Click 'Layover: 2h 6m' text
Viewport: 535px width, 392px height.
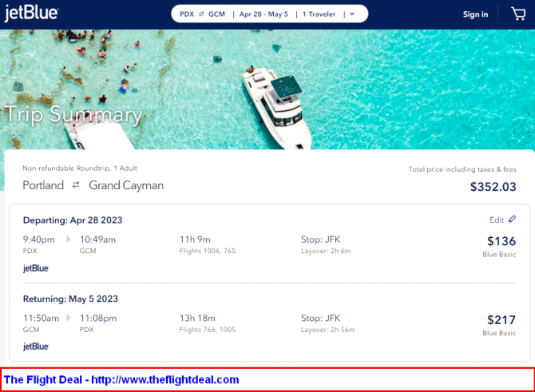coord(326,251)
